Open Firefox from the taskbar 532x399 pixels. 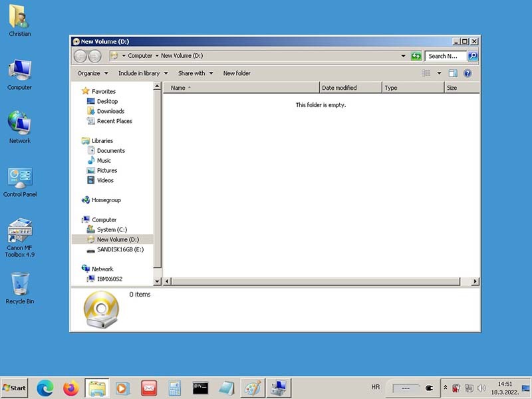(x=70, y=388)
